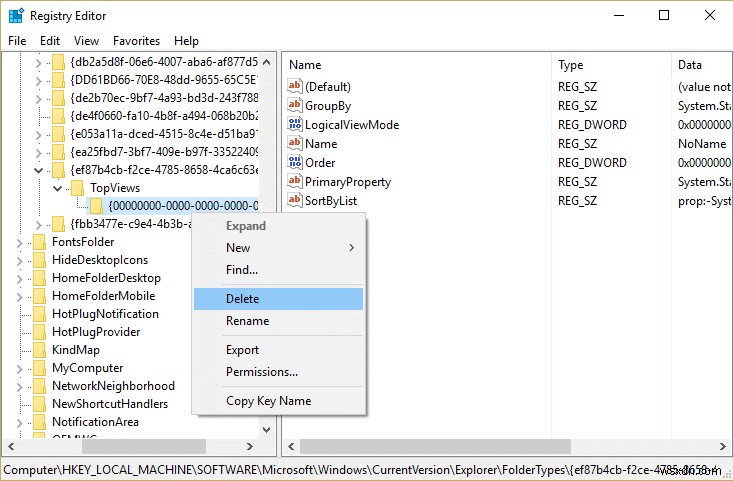The width and height of the screenshot is (733, 481).
Task: Click the SortByList string value icon
Action: (295, 200)
